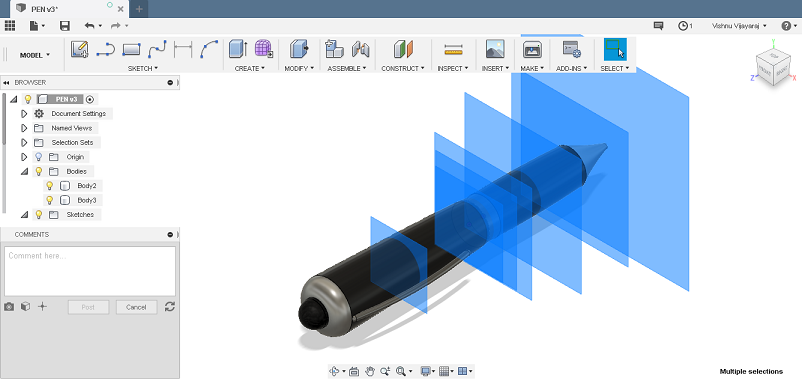802x381 pixels.
Task: Toggle visibility bulb of Sketches folder
Action: point(38,214)
